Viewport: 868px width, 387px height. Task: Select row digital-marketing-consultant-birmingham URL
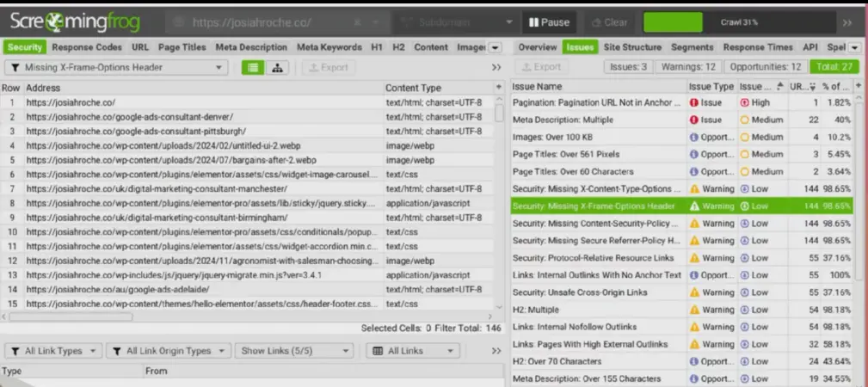tap(247, 218)
